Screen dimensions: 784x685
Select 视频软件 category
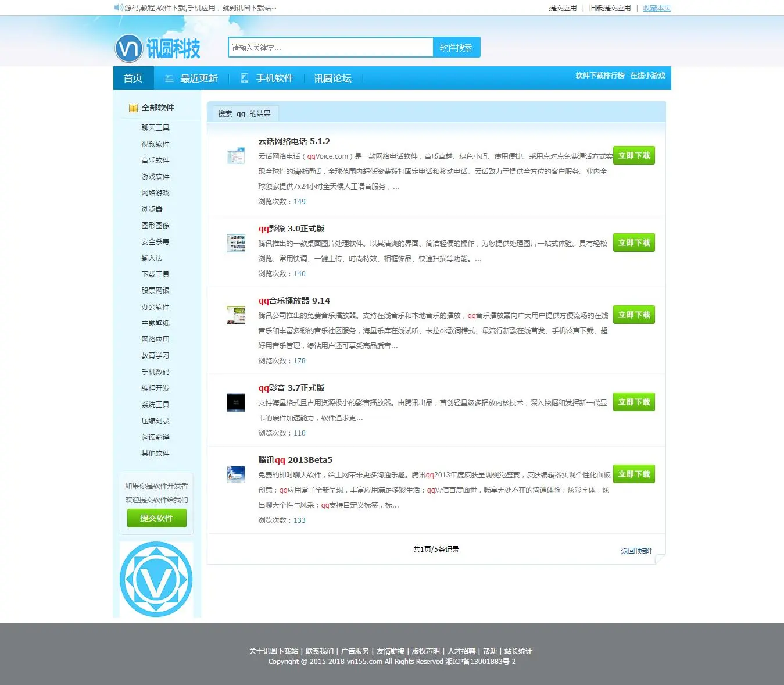(155, 144)
